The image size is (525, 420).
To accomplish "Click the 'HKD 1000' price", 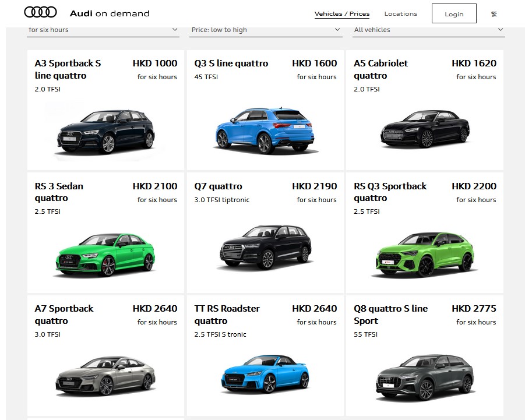I will (x=155, y=63).
